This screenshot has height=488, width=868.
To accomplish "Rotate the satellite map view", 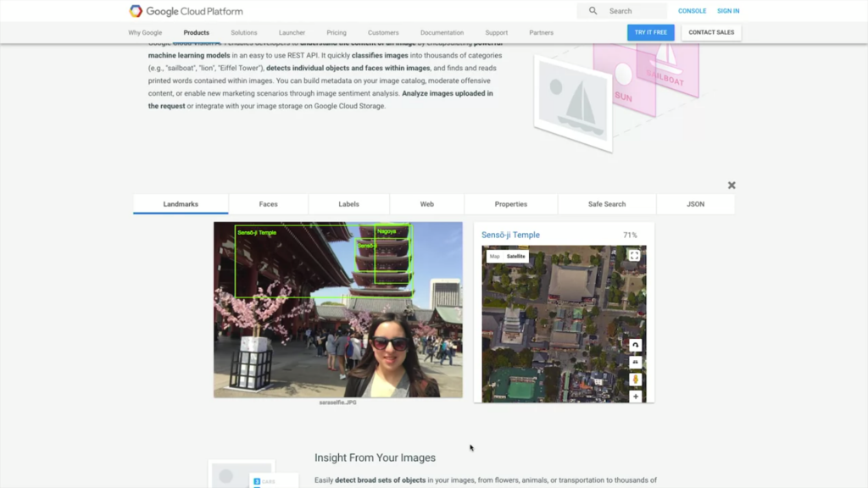I will [636, 345].
